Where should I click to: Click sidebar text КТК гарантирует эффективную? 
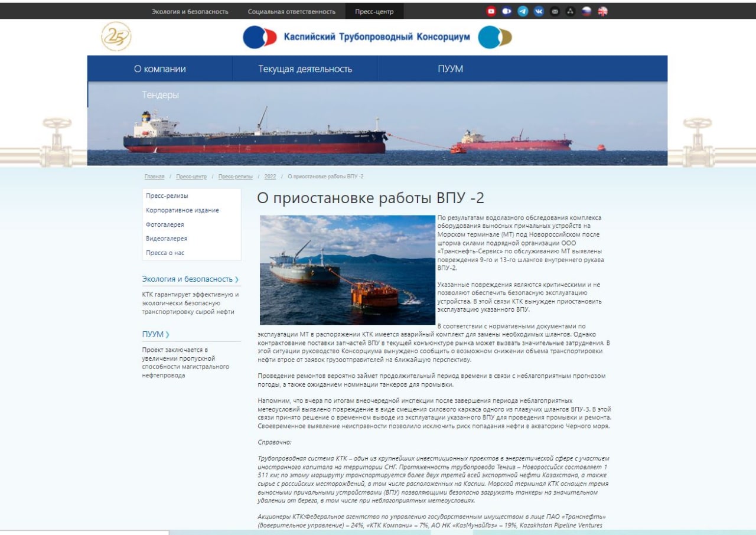click(x=190, y=303)
